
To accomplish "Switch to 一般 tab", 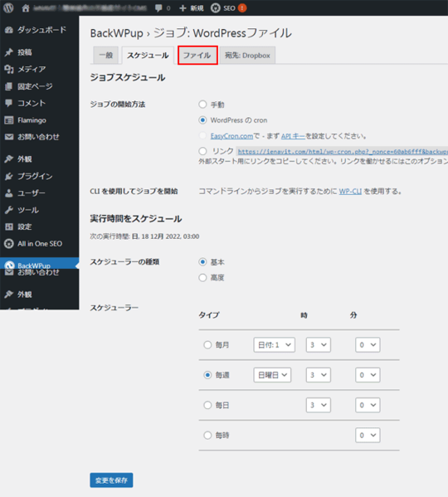I will (x=106, y=56).
